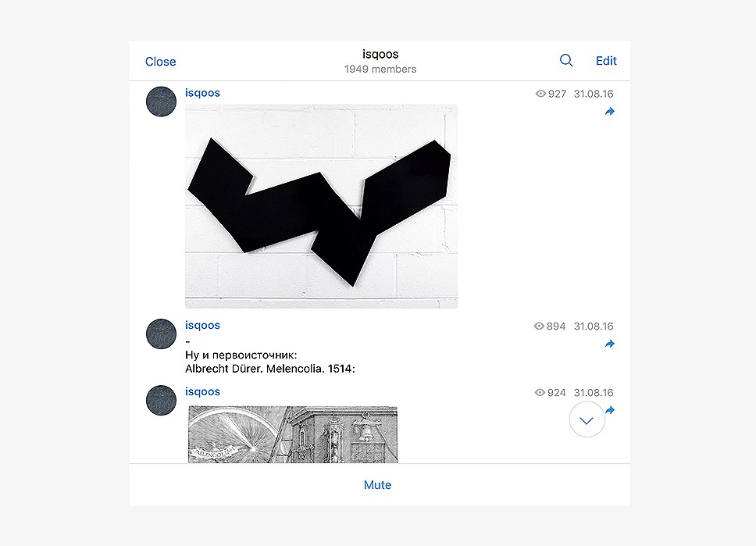Click the 1949 members subtitle

coord(380,69)
